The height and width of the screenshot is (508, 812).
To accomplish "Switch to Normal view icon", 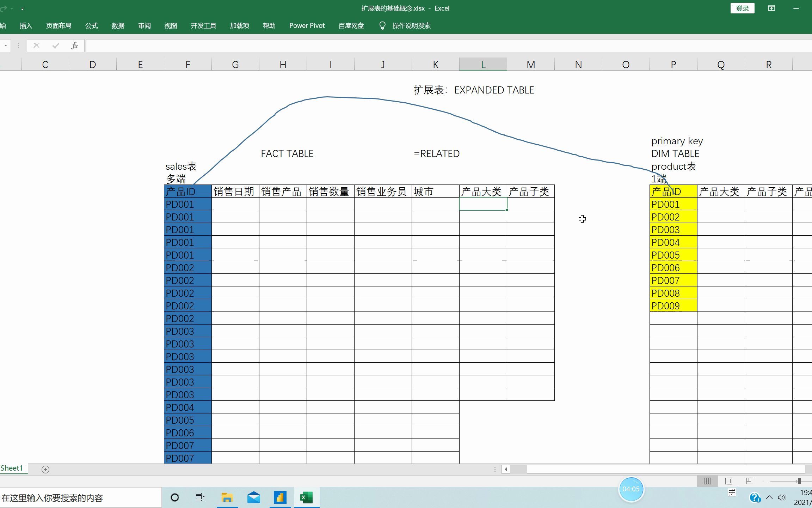I will 707,481.
